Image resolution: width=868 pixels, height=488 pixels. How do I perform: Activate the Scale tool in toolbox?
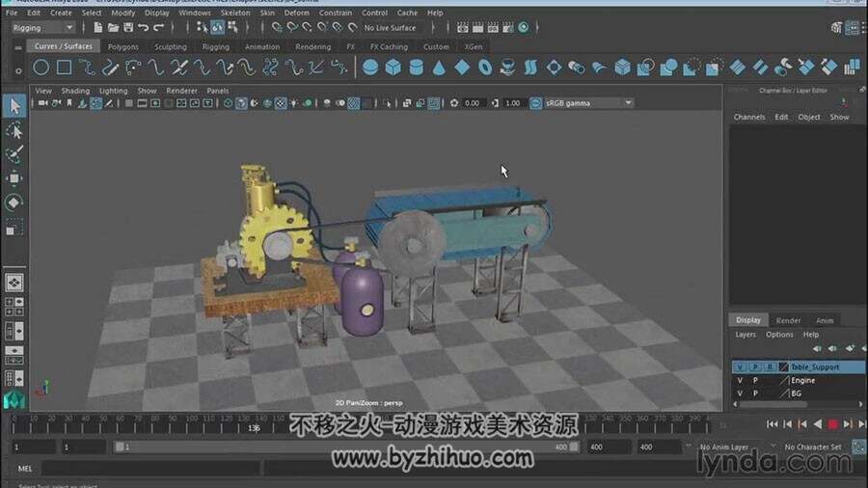coord(14,227)
